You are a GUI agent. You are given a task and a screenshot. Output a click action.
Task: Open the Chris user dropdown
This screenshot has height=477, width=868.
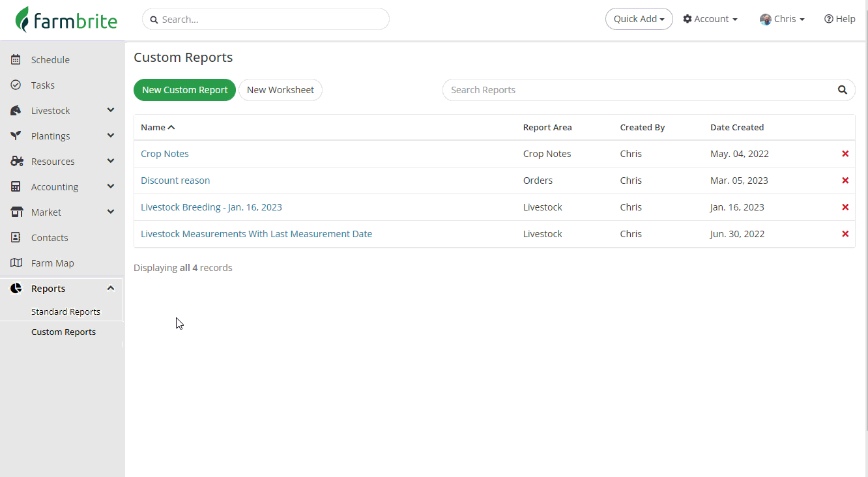coord(782,19)
